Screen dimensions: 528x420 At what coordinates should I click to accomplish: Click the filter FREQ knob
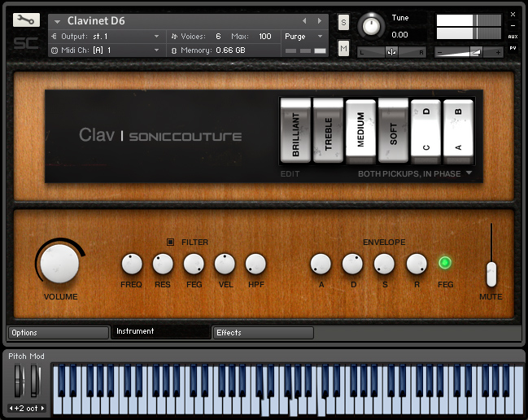pos(132,264)
